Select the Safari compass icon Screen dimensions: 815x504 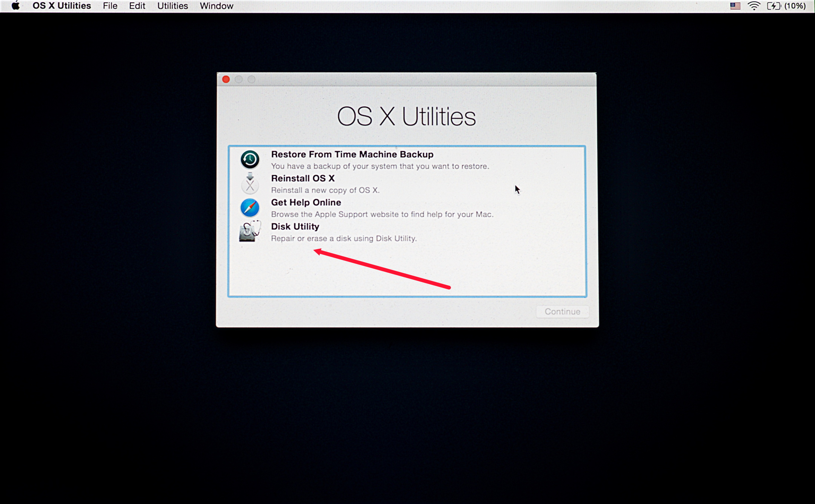pos(250,208)
